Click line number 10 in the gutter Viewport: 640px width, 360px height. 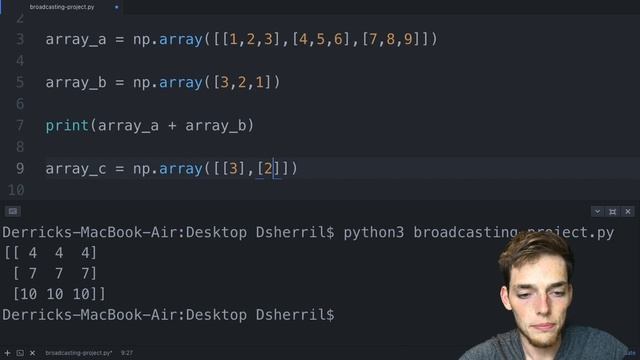(16, 190)
